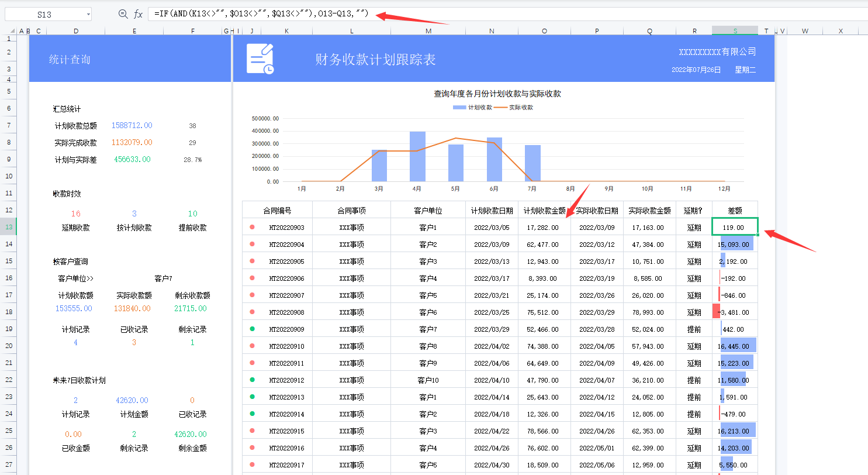Click the 计划与实际差 value 456633.00
The width and height of the screenshot is (868, 475).
[x=132, y=159]
